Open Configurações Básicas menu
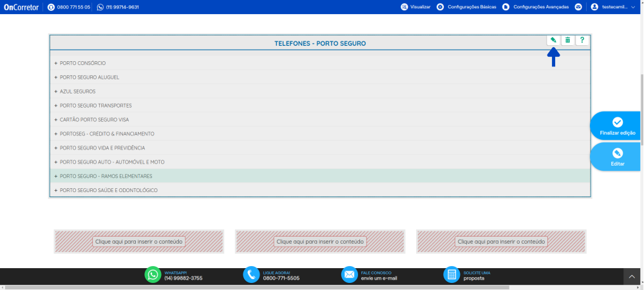The height and width of the screenshot is (290, 644). 472,7
